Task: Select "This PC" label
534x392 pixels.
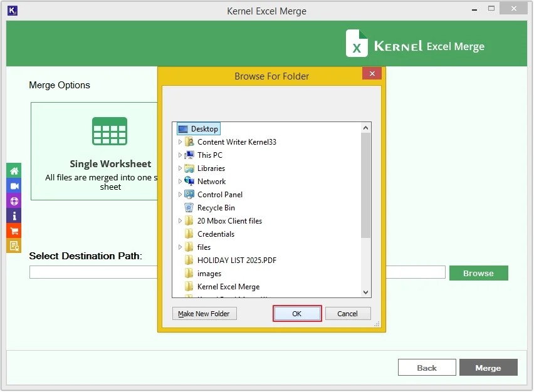Action: click(210, 155)
